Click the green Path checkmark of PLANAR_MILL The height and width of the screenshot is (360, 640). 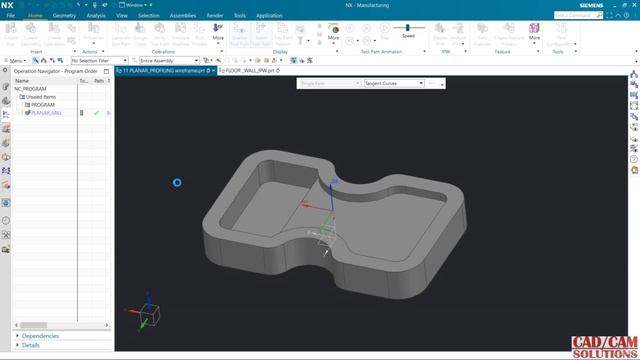click(x=96, y=113)
